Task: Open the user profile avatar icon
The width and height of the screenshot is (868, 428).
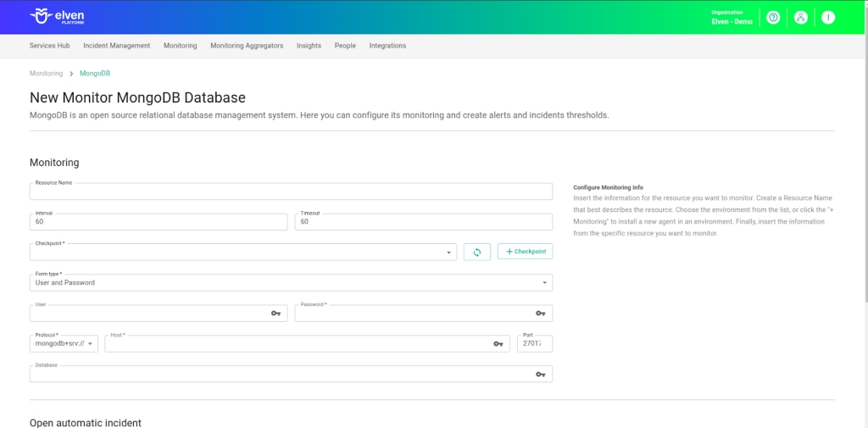Action: [828, 18]
